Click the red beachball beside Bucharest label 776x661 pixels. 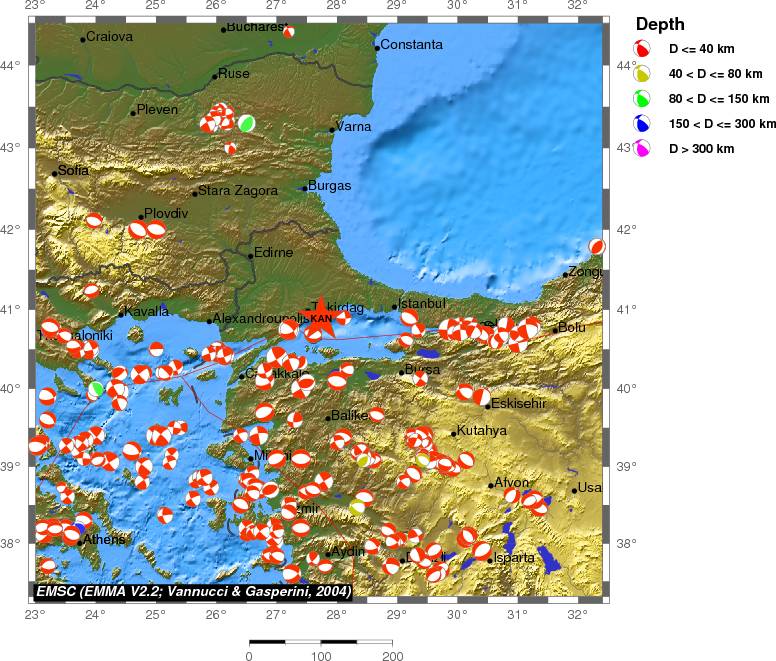coord(289,32)
